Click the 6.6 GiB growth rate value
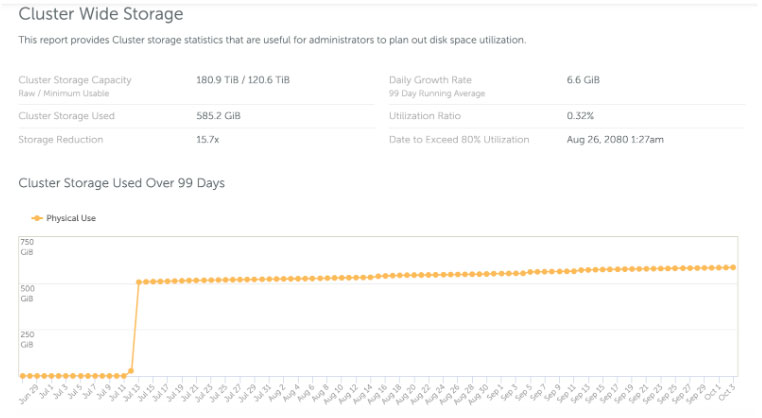 (x=583, y=80)
